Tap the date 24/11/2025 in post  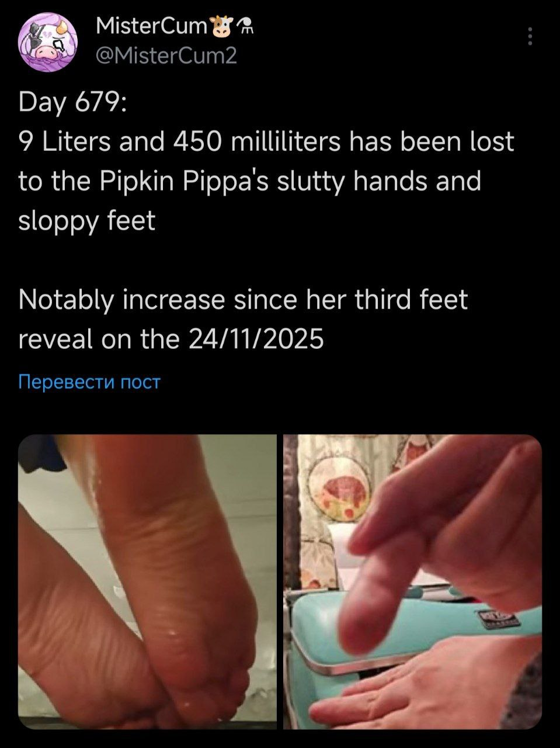tap(256, 340)
